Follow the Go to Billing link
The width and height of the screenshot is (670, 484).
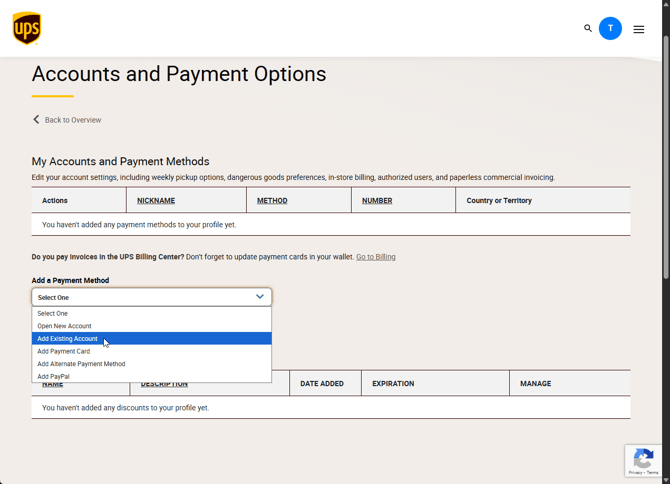[x=376, y=257]
